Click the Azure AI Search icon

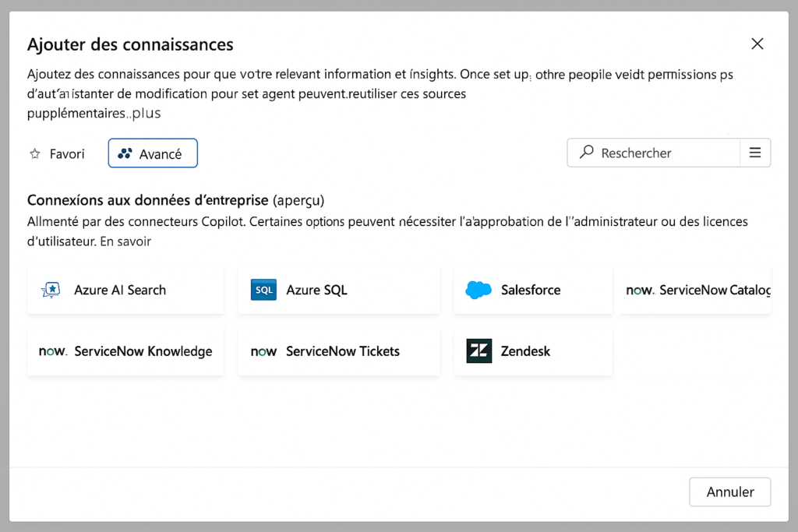click(51, 290)
